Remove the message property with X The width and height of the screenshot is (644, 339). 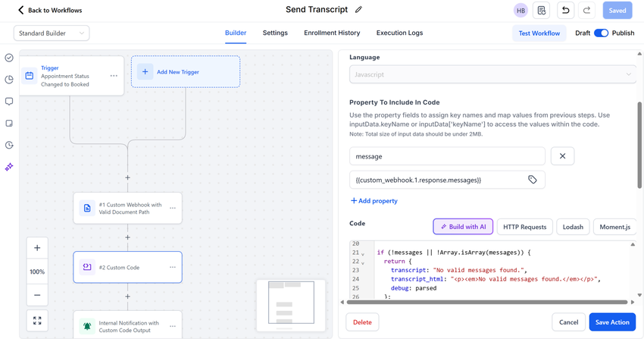tap(562, 156)
